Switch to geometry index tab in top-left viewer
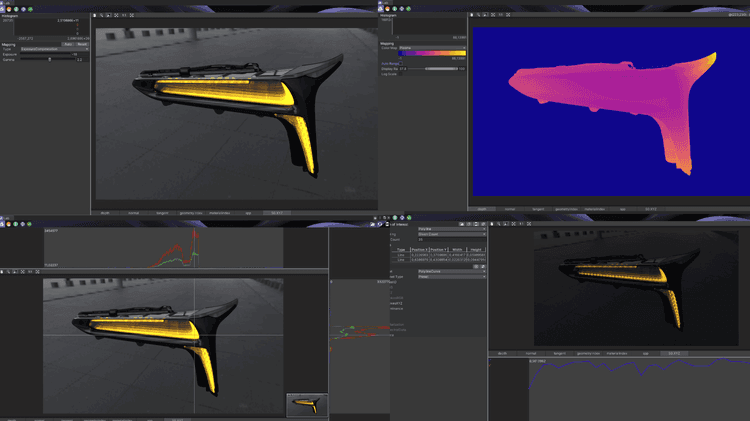750x421 pixels. click(191, 213)
